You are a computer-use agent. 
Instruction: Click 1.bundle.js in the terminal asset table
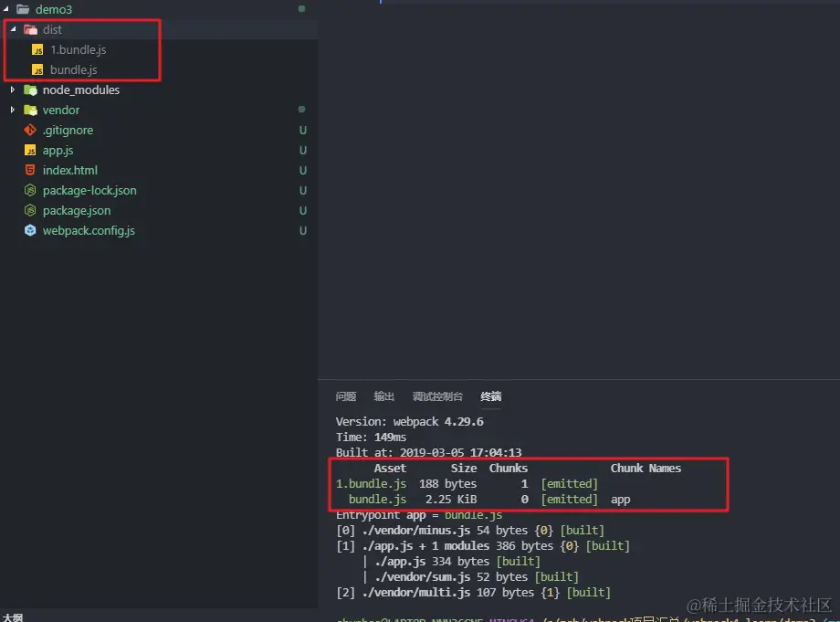371,484
